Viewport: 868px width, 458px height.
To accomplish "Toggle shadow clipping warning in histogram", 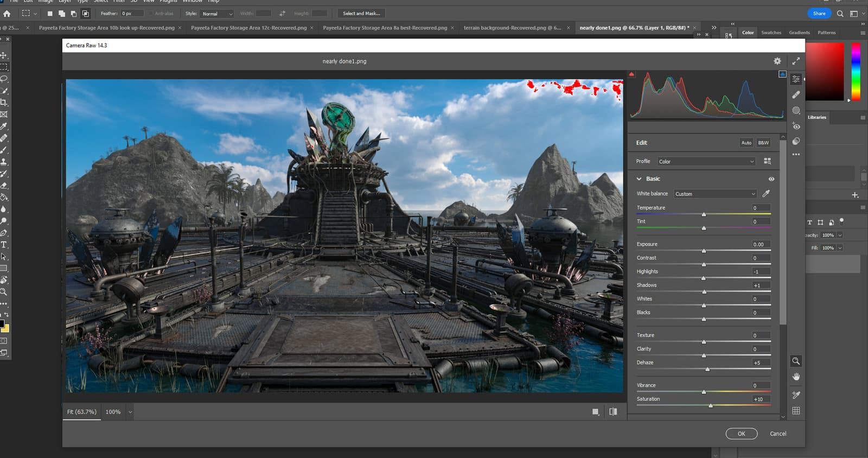I will 631,74.
